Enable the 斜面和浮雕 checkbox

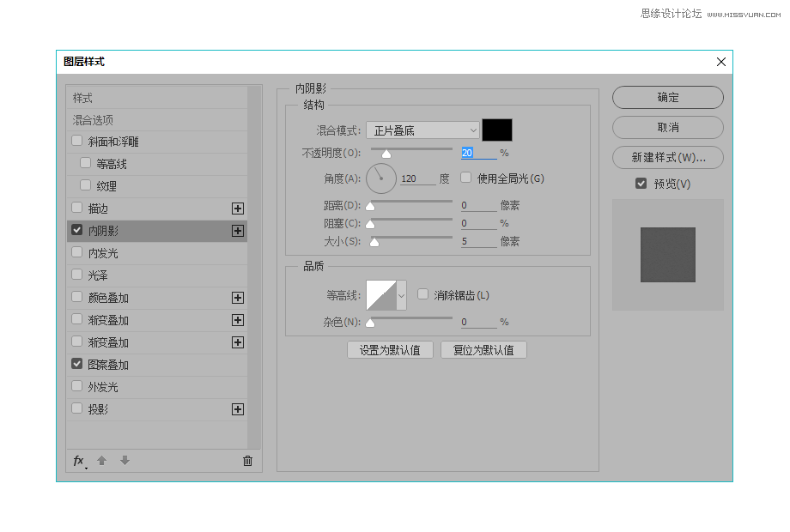tap(77, 141)
